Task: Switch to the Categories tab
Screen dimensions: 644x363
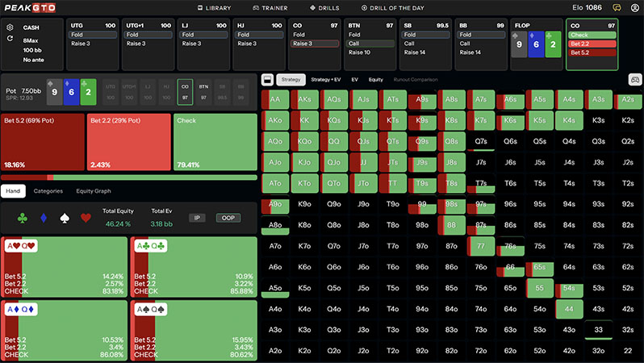Action: point(48,191)
